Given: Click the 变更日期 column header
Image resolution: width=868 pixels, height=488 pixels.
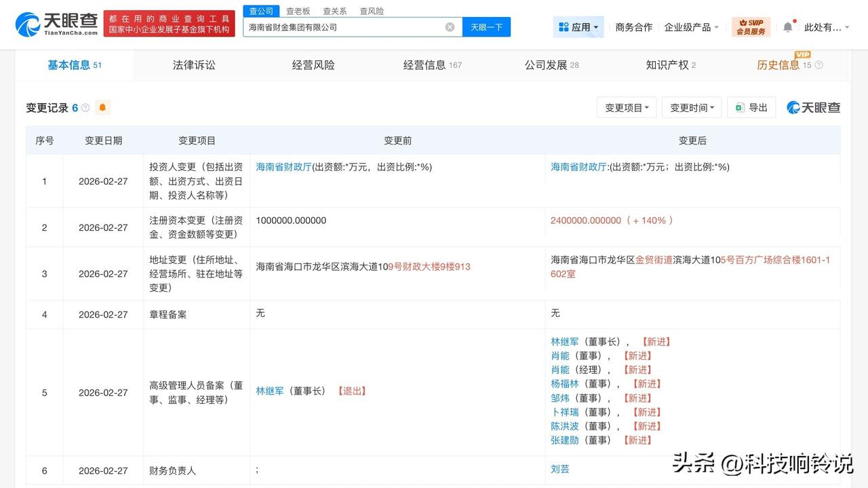Looking at the screenshot, I should [104, 140].
